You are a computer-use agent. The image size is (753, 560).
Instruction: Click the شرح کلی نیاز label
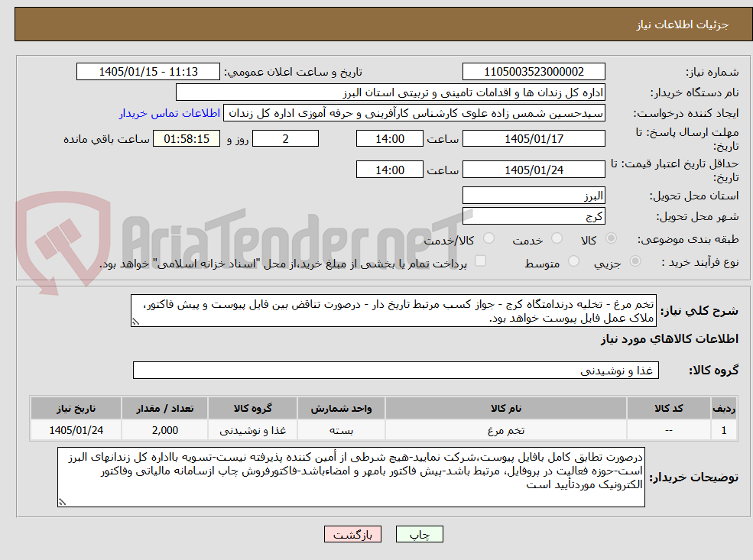click(x=699, y=311)
